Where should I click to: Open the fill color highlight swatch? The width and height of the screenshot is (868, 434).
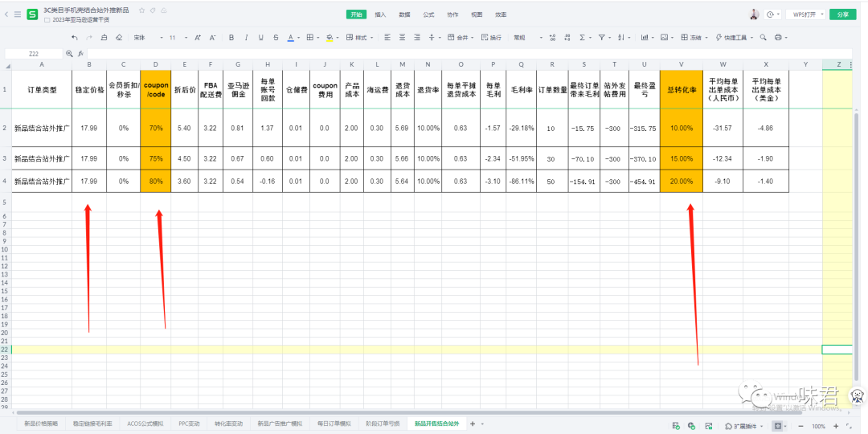coord(330,38)
